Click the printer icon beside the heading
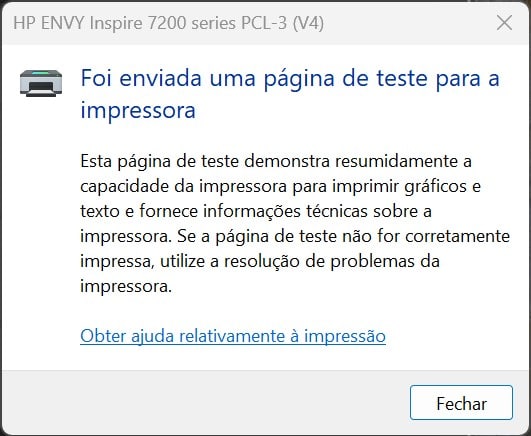Image resolution: width=531 pixels, height=436 pixels. tap(41, 83)
